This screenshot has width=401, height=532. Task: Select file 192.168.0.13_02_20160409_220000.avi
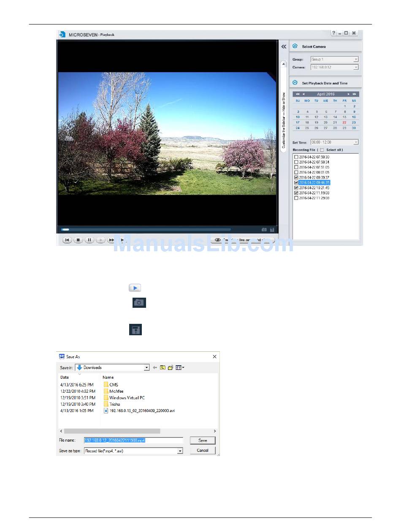[139, 411]
